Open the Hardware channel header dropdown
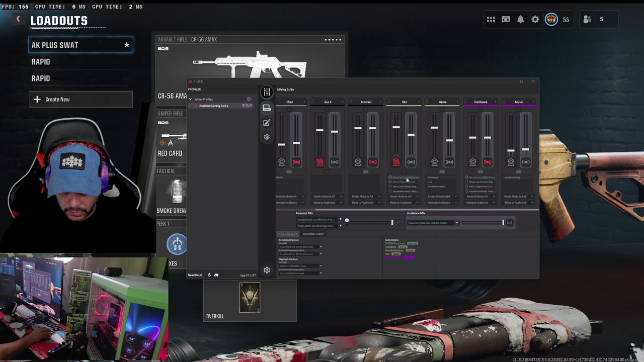The height and width of the screenshot is (362, 644). click(496, 102)
